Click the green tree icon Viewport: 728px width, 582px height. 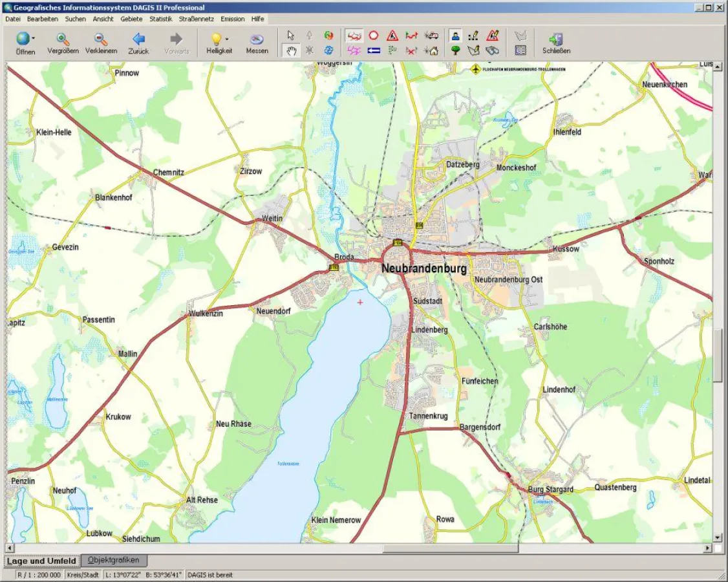pyautogui.click(x=455, y=50)
